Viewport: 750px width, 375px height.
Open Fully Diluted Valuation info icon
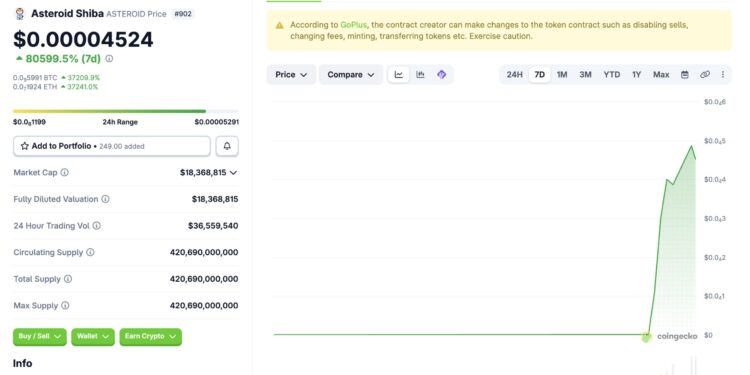pyautogui.click(x=105, y=199)
